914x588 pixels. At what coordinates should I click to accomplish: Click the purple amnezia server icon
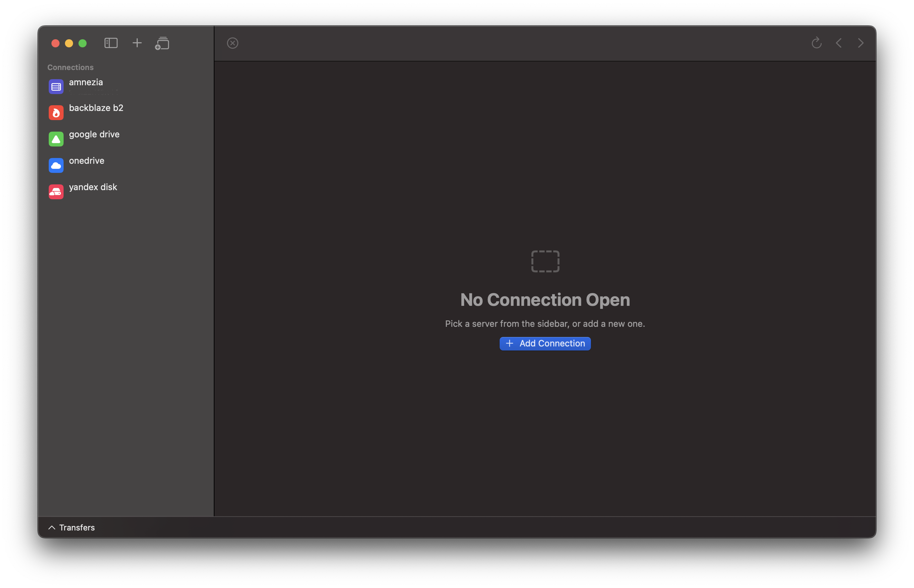tap(56, 87)
